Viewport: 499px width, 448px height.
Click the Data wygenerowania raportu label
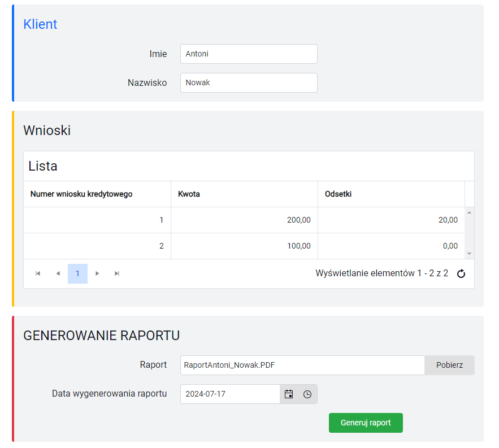pyautogui.click(x=110, y=394)
